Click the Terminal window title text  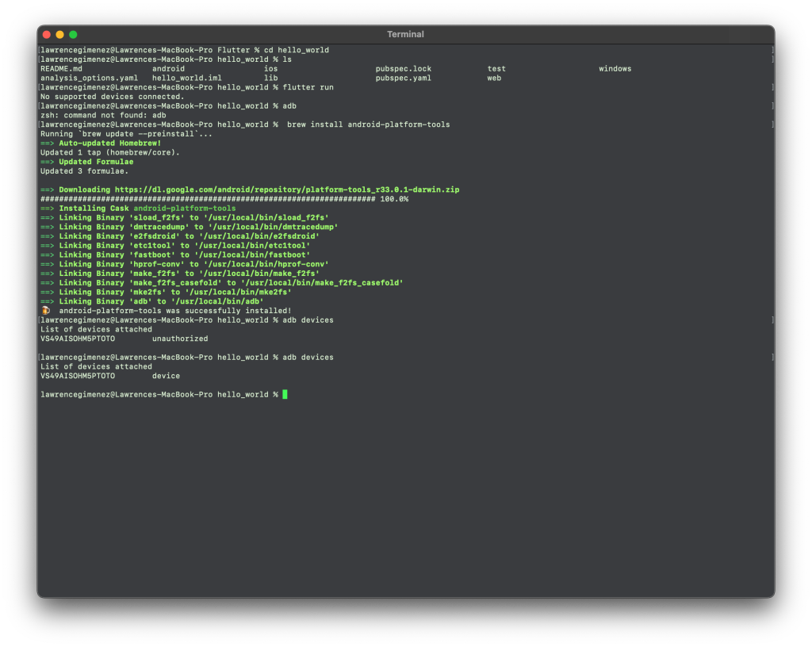(405, 34)
